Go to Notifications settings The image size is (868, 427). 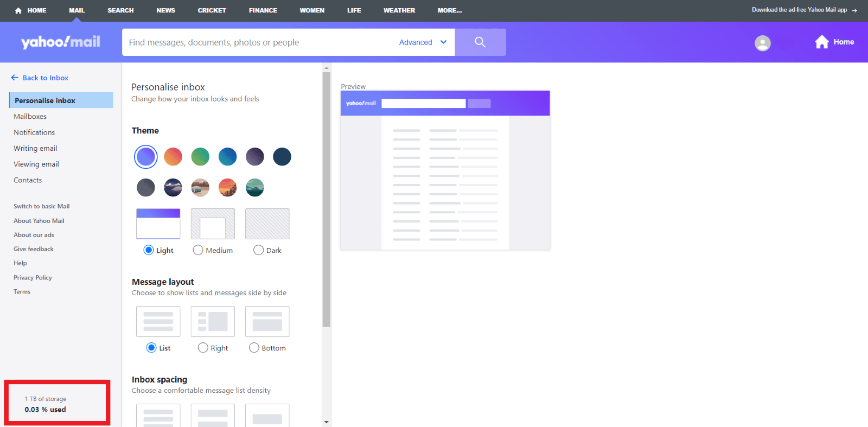[34, 132]
